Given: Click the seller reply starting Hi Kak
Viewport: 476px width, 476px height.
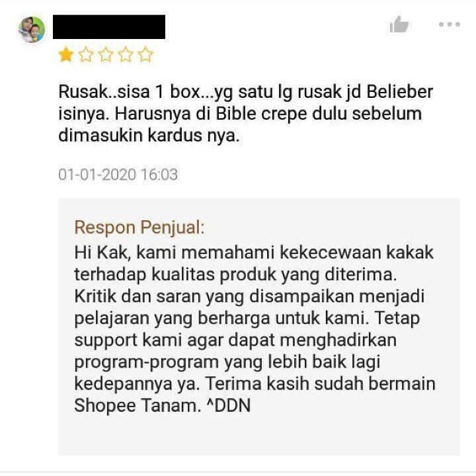Looking at the screenshot, I should (x=255, y=329).
